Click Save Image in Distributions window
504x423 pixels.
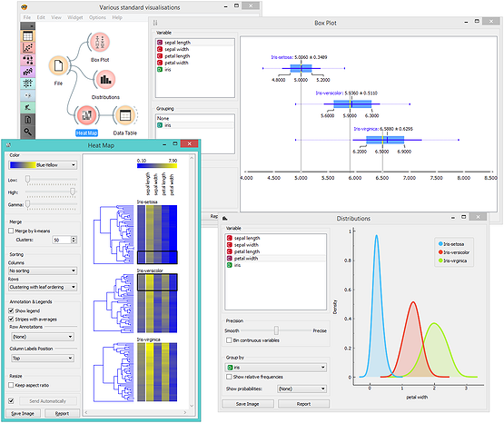pyautogui.click(x=248, y=404)
